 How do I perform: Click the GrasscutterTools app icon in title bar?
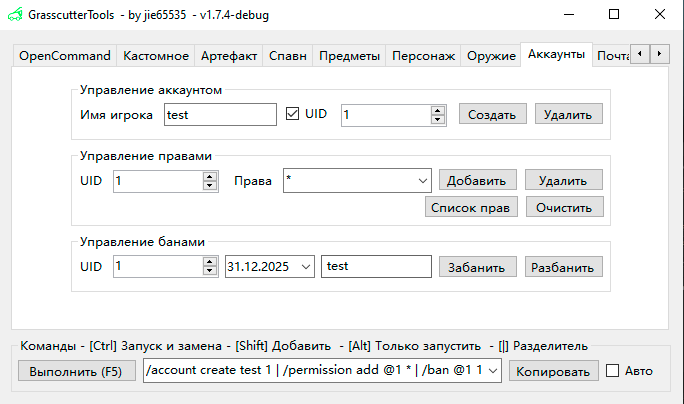[14, 15]
